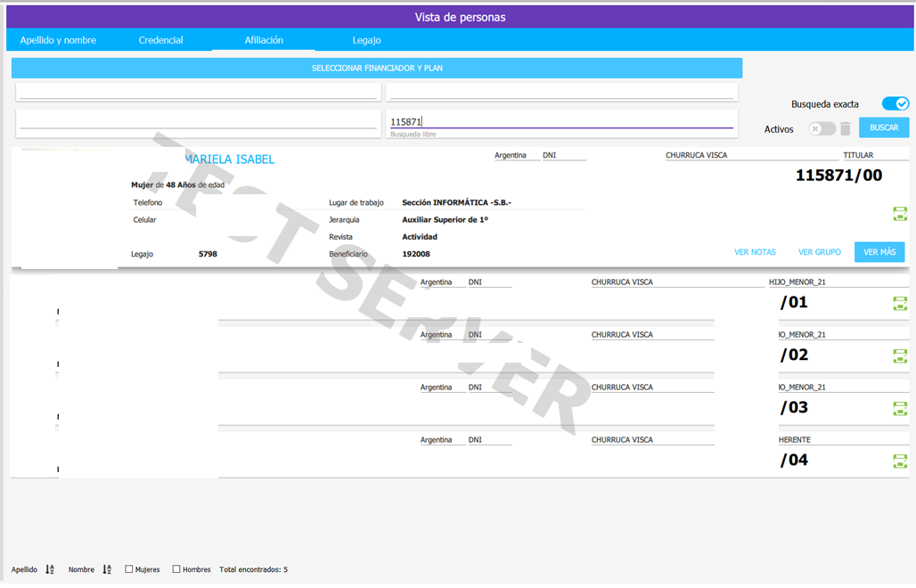Switch to Apellido y nombre tab
Screen dimensions: 916x588
coord(58,40)
